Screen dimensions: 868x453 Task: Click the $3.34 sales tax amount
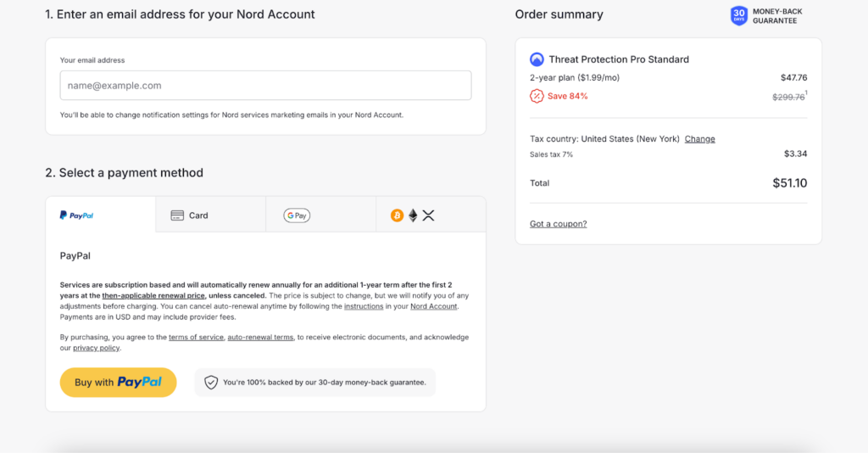[x=795, y=154]
